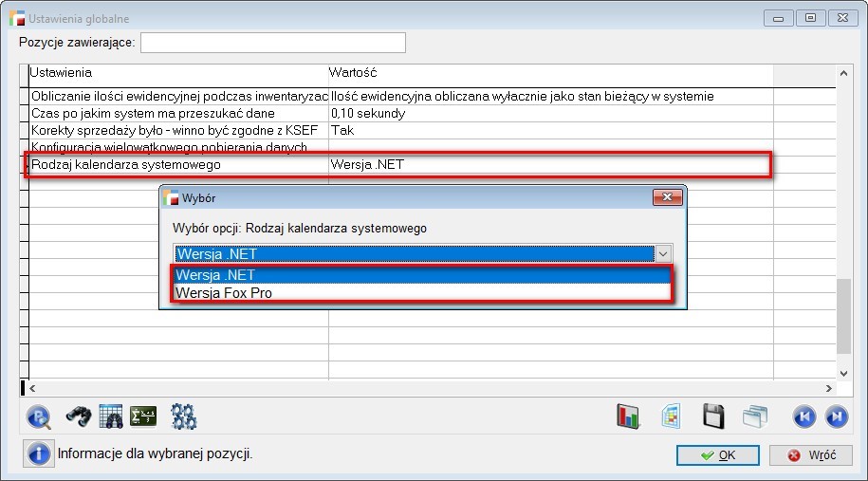Viewport: 868px width, 481px height.
Task: Click the floppy disk save icon
Action: click(713, 416)
